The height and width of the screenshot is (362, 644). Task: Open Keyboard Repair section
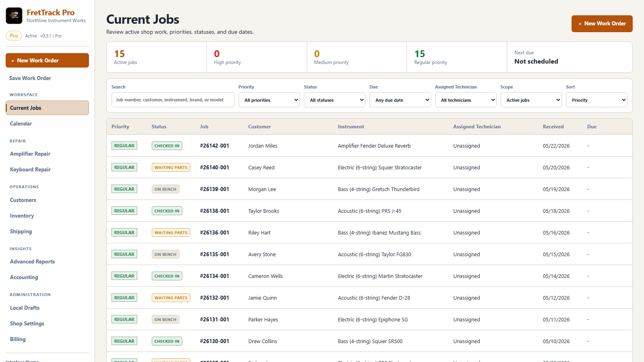coord(30,169)
